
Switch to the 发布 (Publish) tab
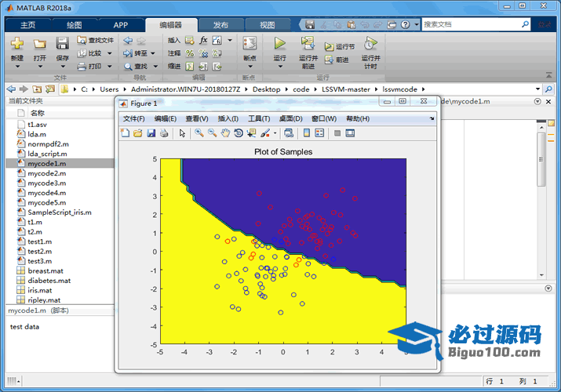(x=220, y=25)
